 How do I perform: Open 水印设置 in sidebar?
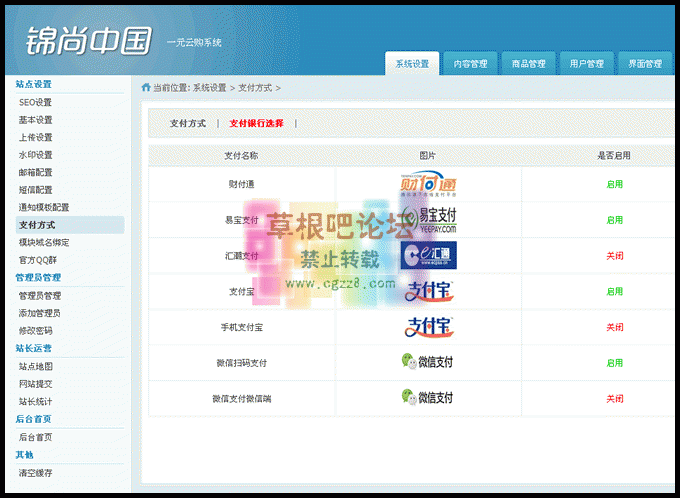point(35,155)
